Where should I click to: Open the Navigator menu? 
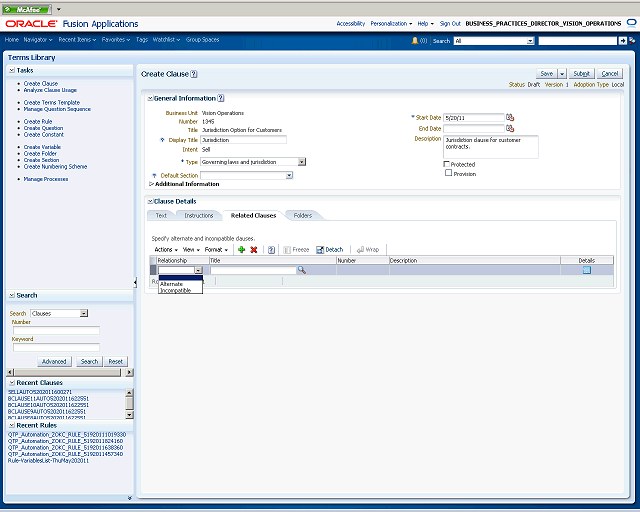tap(38, 40)
